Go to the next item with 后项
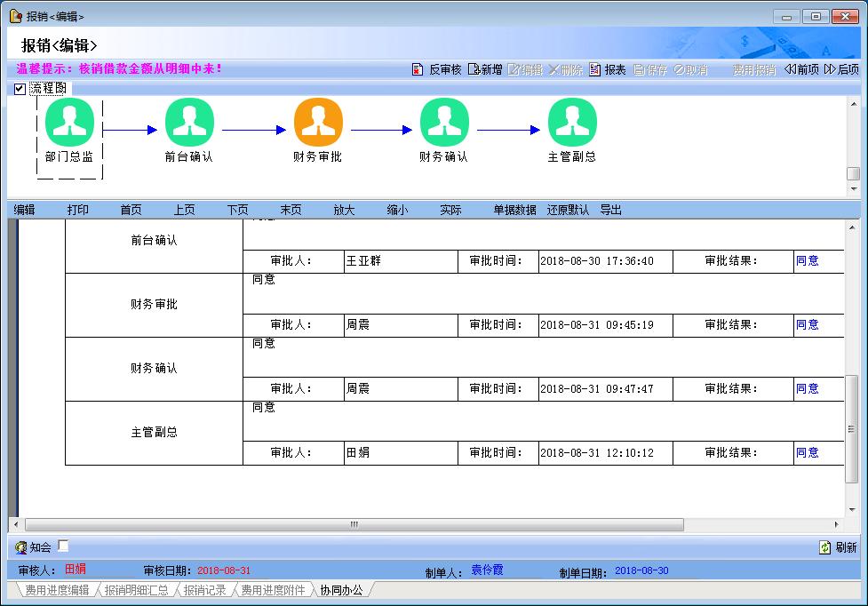This screenshot has width=868, height=606. pyautogui.click(x=841, y=69)
